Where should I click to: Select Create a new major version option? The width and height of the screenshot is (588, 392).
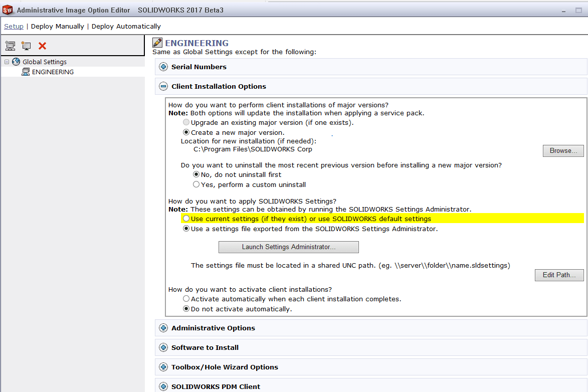point(186,132)
